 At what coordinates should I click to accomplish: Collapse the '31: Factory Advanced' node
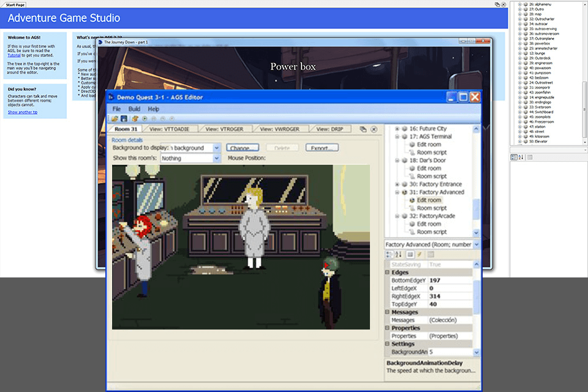coord(396,192)
